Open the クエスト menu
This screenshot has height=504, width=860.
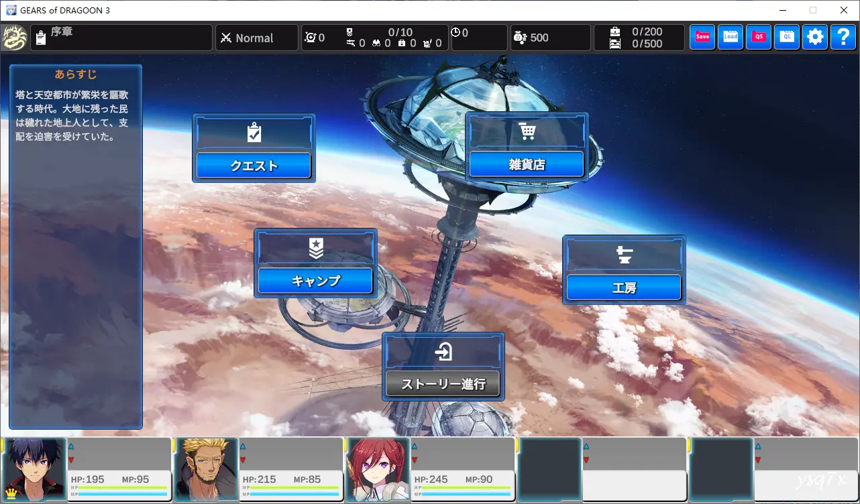pyautogui.click(x=254, y=166)
